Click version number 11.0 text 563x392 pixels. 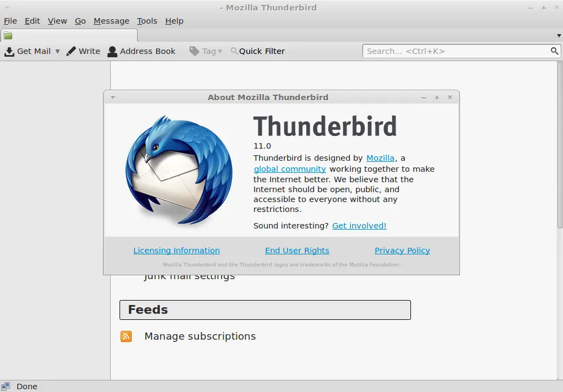[262, 146]
